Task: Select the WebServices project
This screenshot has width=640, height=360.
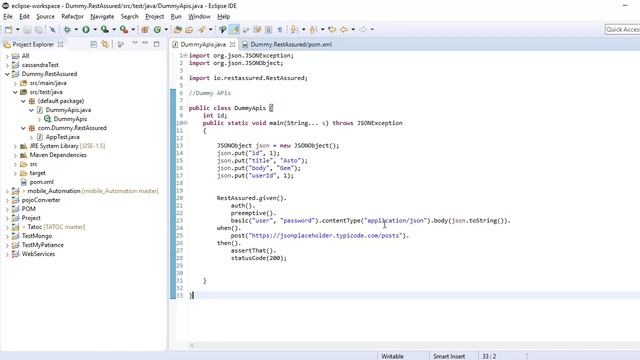Action: [x=38, y=254]
